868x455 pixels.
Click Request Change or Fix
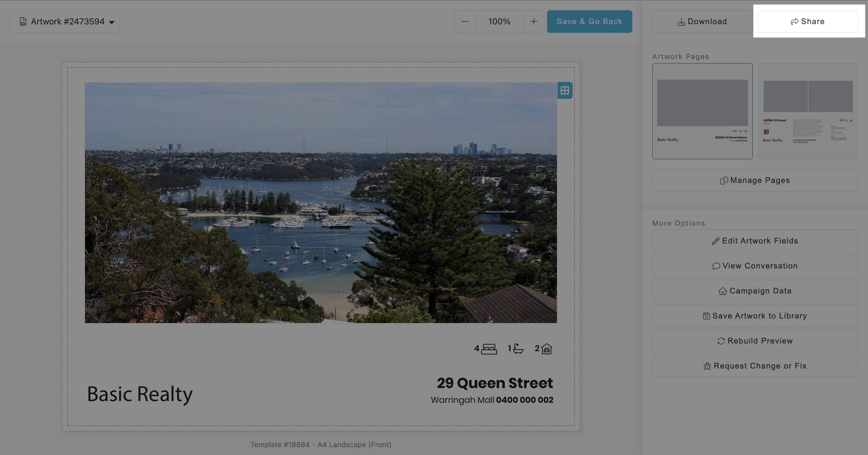[x=755, y=366]
